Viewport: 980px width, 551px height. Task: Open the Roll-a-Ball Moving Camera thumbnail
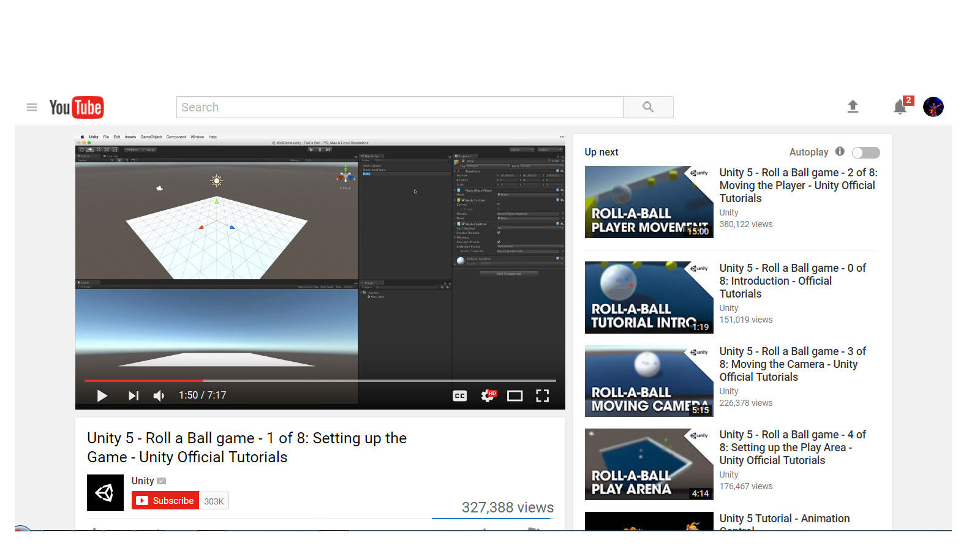click(x=649, y=381)
